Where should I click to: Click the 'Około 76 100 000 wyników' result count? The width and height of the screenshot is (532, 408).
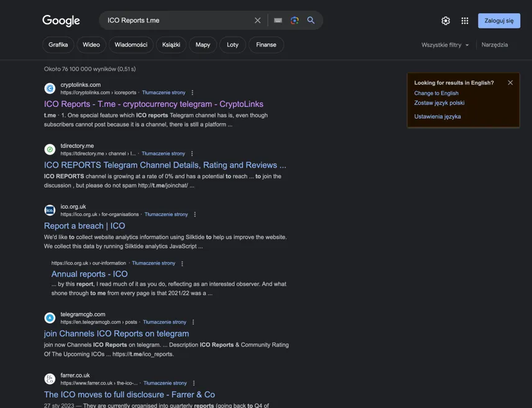coord(90,69)
